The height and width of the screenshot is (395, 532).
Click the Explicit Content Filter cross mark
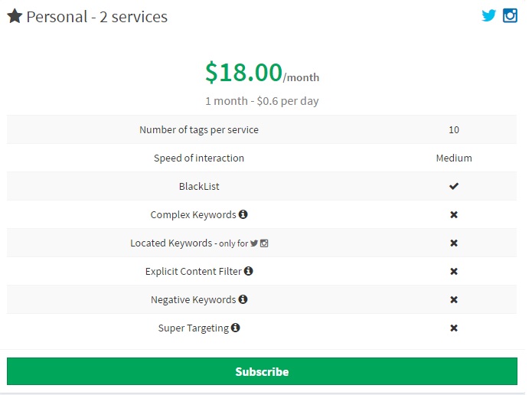tap(454, 272)
